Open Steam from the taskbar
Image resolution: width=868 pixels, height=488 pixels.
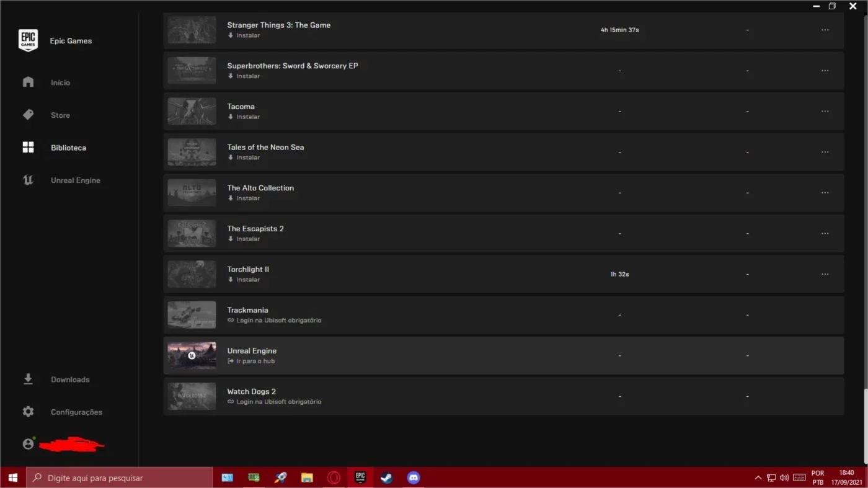(x=387, y=477)
